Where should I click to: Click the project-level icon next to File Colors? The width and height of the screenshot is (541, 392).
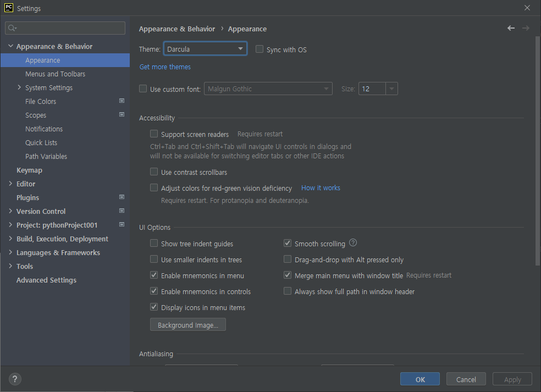click(122, 101)
